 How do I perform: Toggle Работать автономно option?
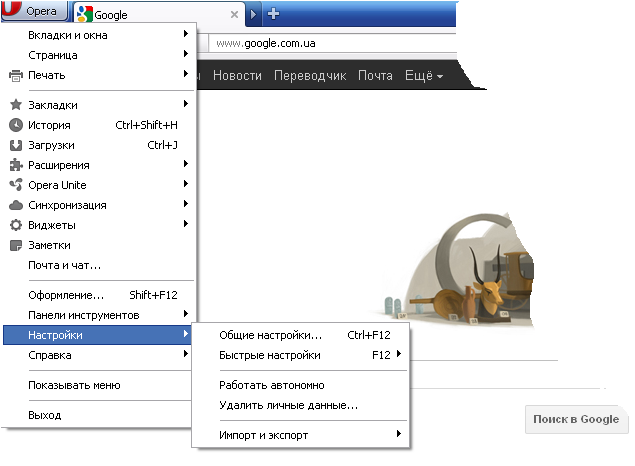300,385
